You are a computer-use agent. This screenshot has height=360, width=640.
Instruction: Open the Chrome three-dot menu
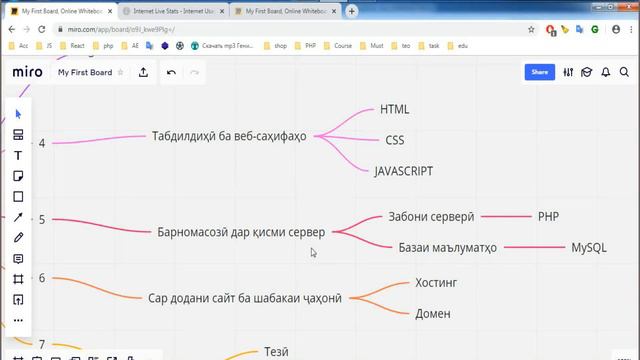tap(631, 29)
